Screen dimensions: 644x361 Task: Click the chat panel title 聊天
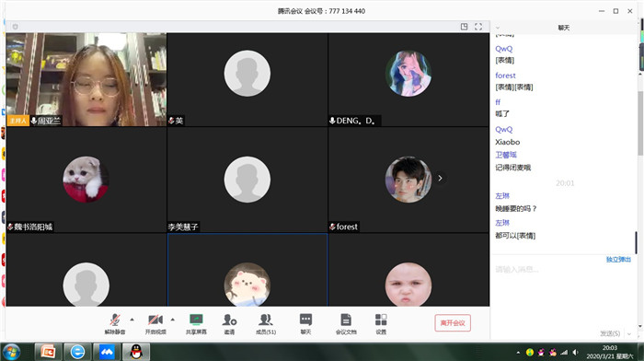point(563,28)
